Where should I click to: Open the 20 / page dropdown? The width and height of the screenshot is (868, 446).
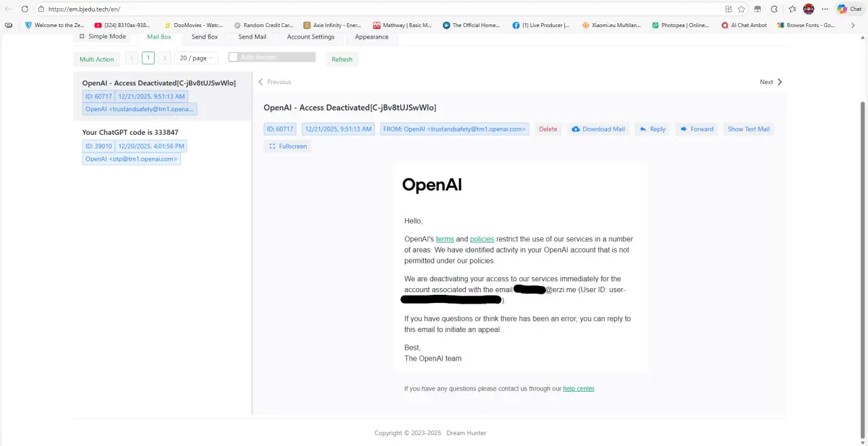coord(197,58)
